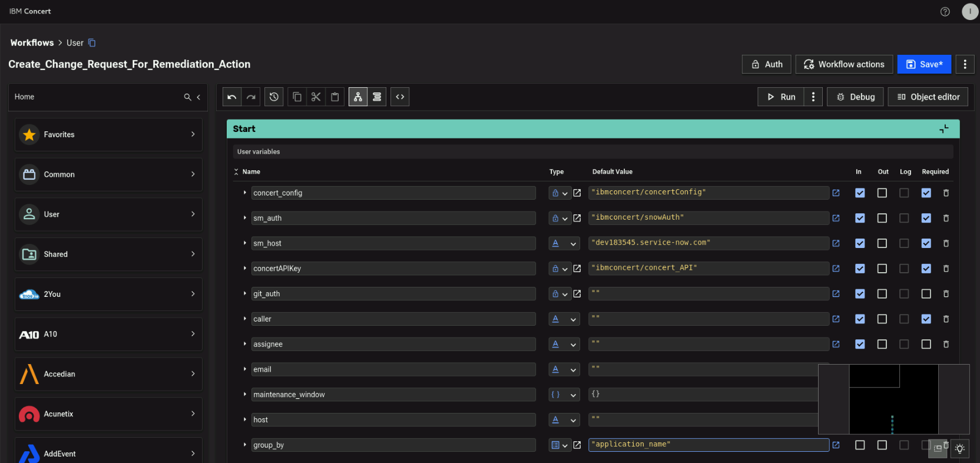The image size is (980, 463).
Task: Click the workflow minimap overview
Action: (x=893, y=399)
